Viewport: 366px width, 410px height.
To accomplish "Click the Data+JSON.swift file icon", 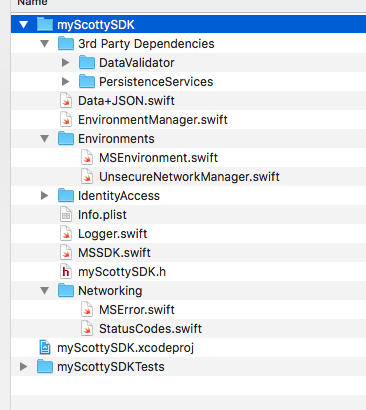I will [x=66, y=100].
